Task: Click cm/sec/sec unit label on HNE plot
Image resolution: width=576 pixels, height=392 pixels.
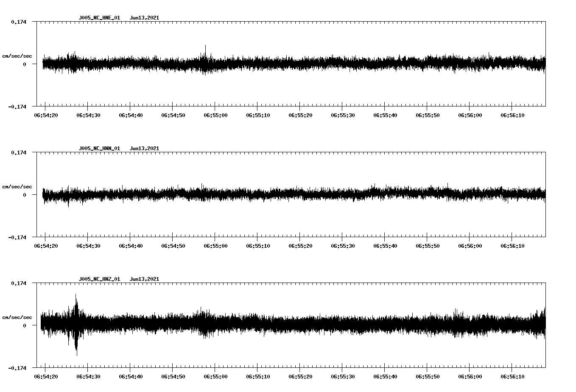Action: (x=17, y=56)
